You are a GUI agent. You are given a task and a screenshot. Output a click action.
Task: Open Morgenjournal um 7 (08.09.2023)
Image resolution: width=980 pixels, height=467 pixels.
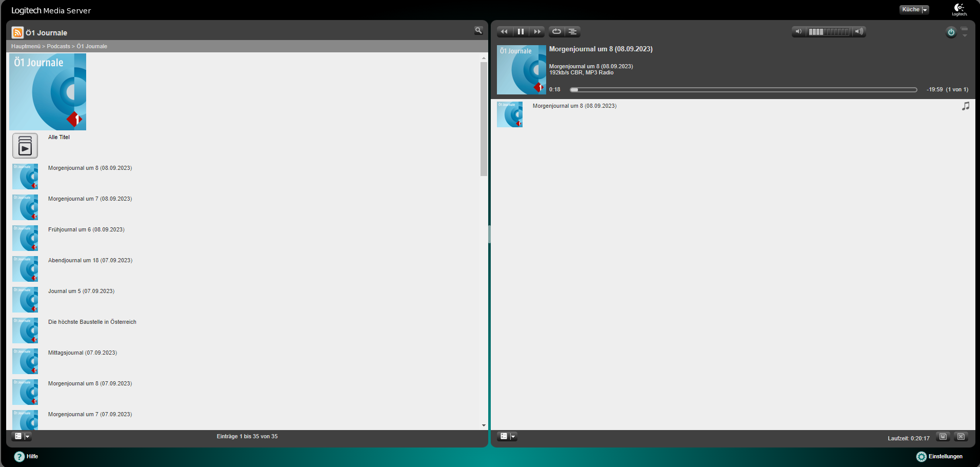90,199
